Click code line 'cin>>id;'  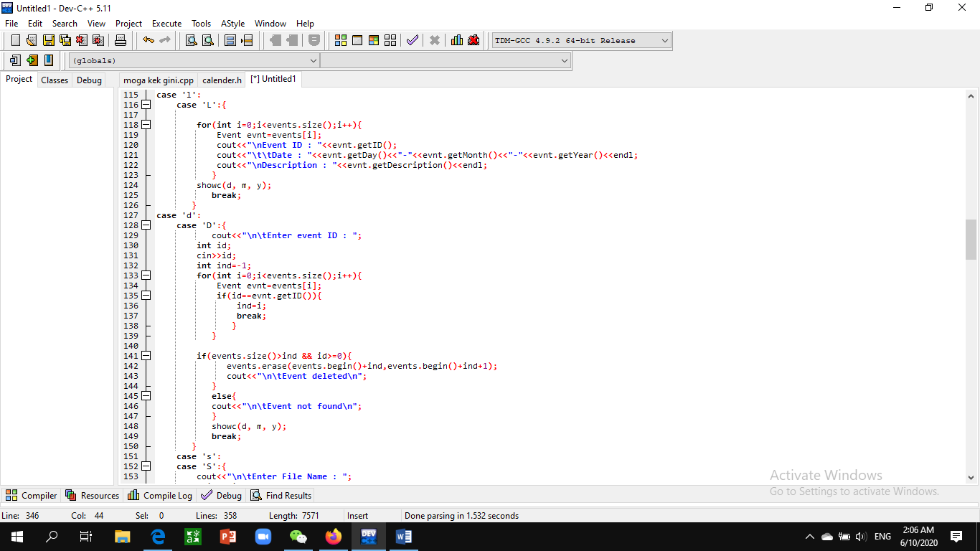coord(216,255)
